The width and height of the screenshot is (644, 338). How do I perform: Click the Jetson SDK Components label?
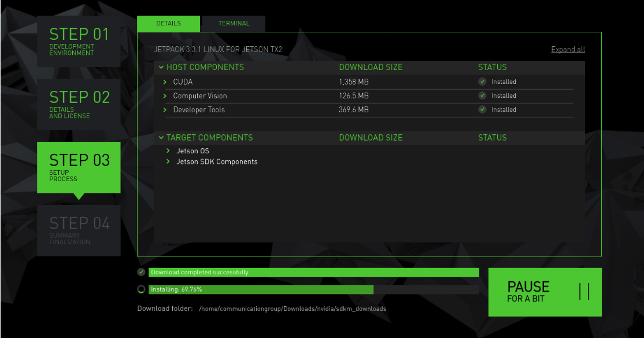click(217, 162)
